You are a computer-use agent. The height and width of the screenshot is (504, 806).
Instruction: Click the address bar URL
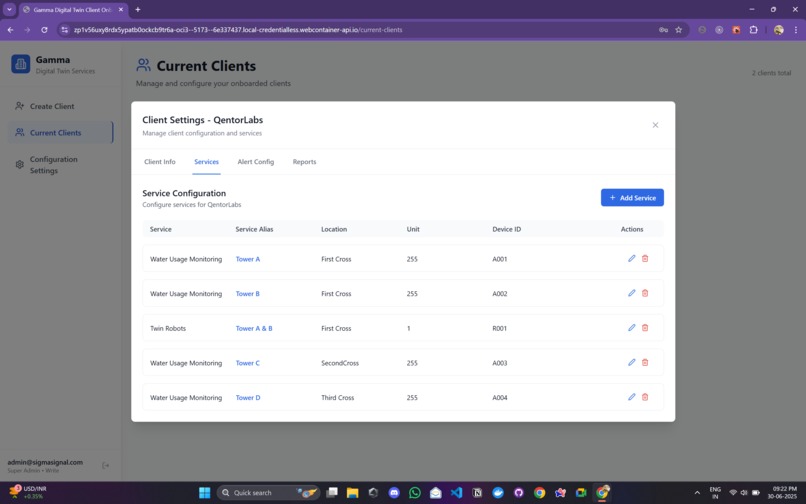tap(237, 30)
